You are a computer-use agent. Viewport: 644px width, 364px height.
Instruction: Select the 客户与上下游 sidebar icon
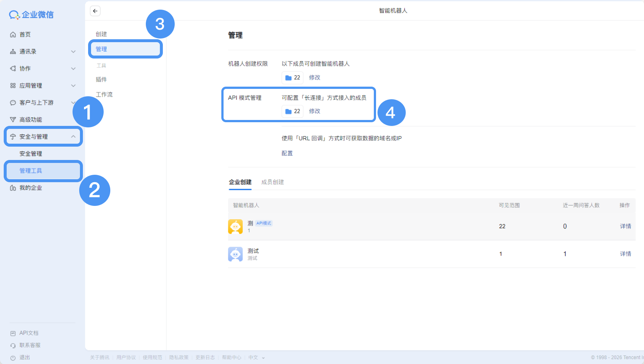click(13, 103)
